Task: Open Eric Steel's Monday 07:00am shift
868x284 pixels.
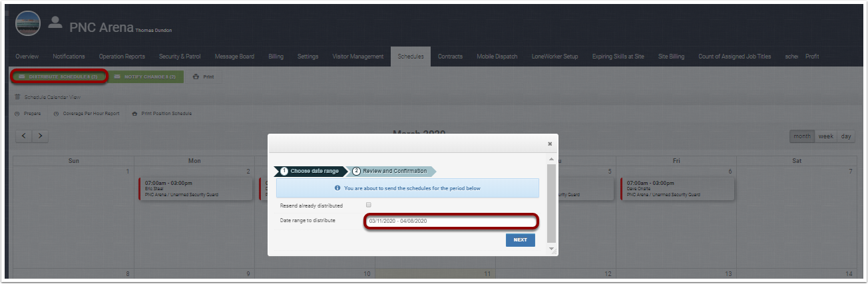Action: click(x=197, y=189)
